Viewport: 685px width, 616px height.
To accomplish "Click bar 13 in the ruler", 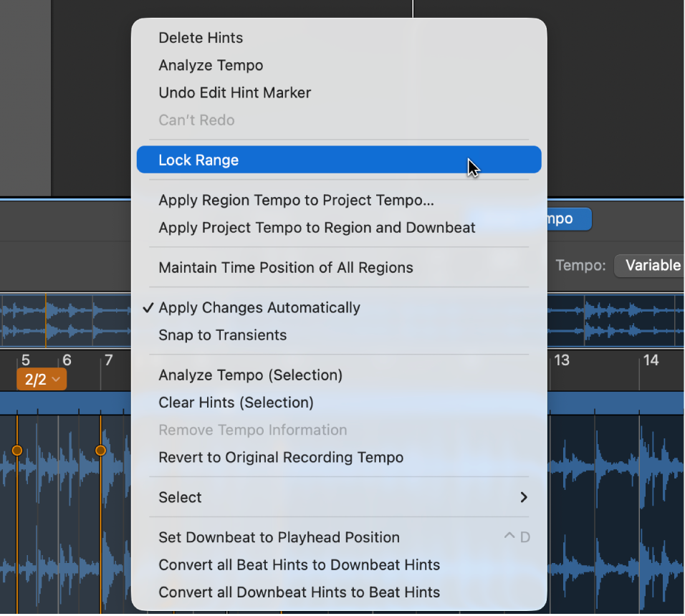I will pos(562,360).
